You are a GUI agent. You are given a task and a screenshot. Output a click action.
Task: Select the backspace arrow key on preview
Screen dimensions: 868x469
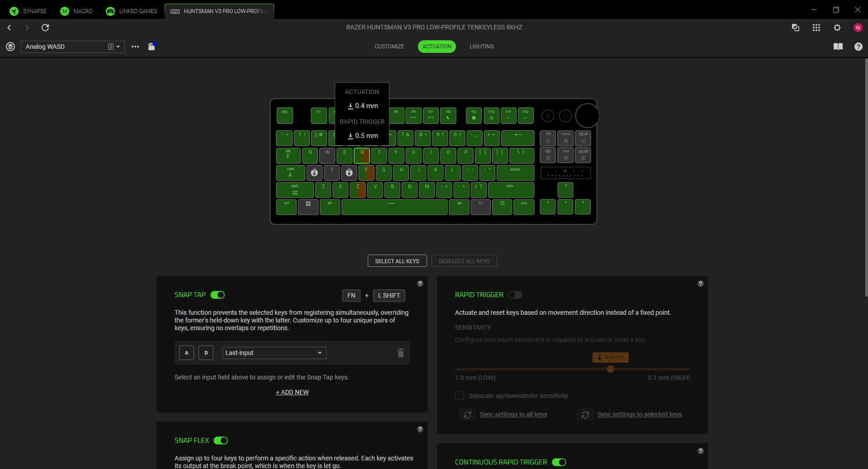coord(518,138)
